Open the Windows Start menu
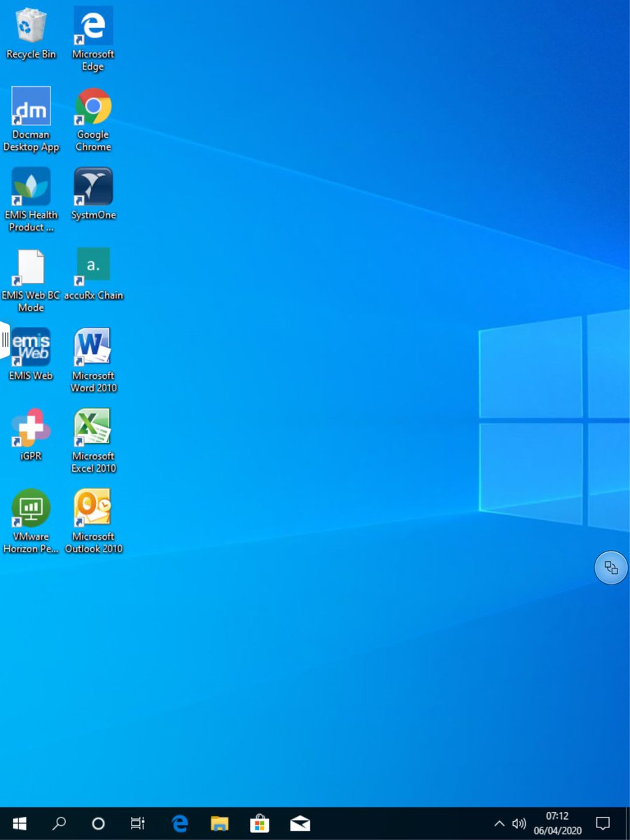 click(20, 823)
